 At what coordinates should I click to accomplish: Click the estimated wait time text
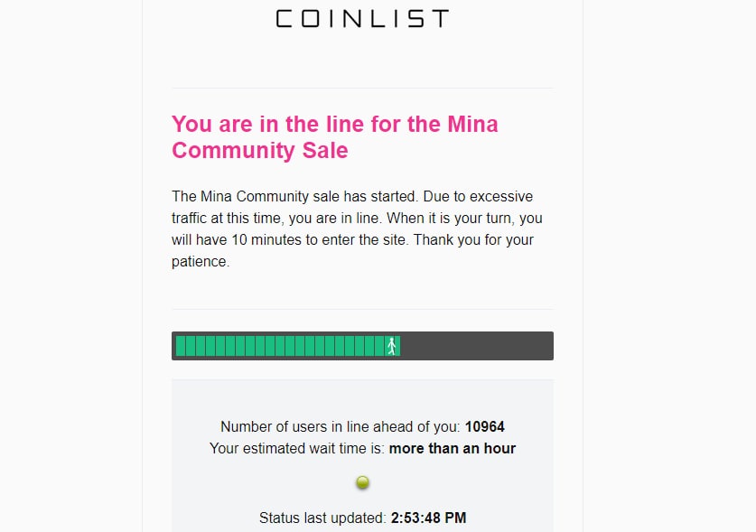pyautogui.click(x=362, y=449)
